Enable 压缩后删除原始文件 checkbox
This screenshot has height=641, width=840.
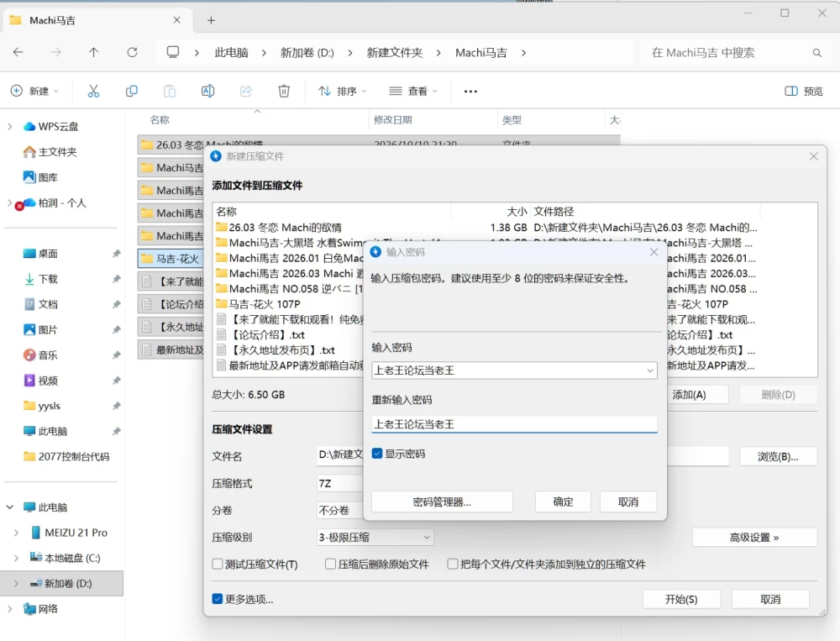330,564
